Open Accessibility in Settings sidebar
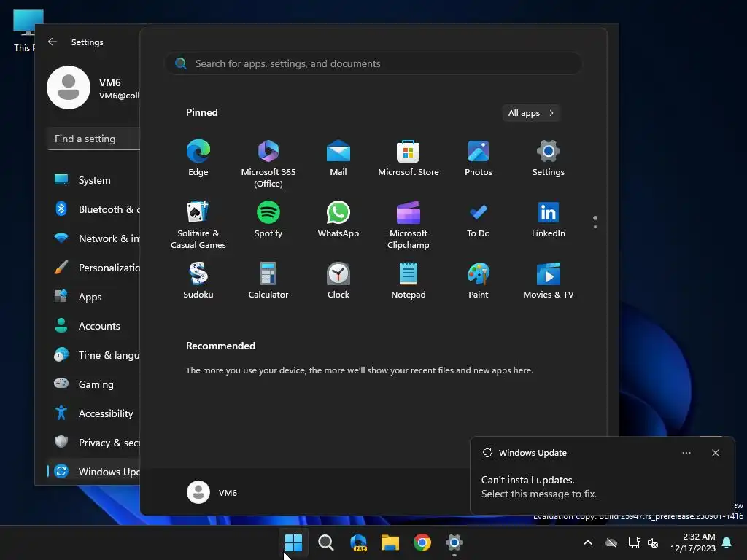The height and width of the screenshot is (560, 747). pyautogui.click(x=93, y=413)
